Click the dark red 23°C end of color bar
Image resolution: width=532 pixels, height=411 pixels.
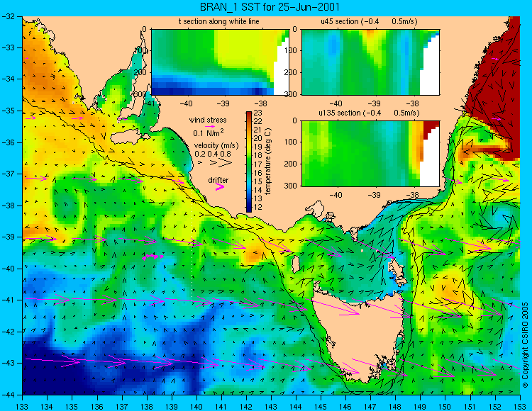249,114
